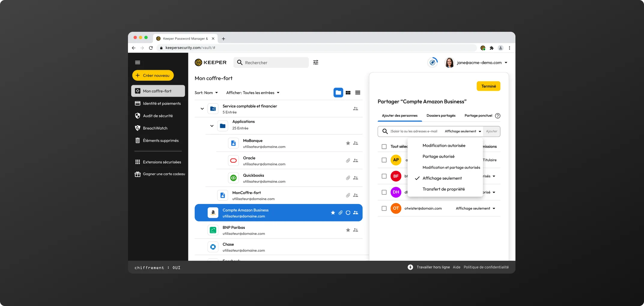The height and width of the screenshot is (306, 644).
Task: Open help icon next to Partage ponctuel
Action: pyautogui.click(x=498, y=116)
